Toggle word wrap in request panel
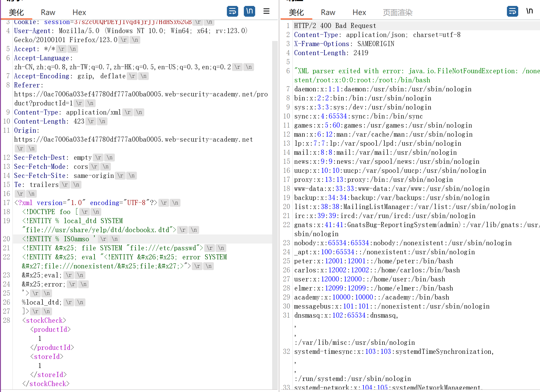This screenshot has height=392, width=540. point(232,11)
